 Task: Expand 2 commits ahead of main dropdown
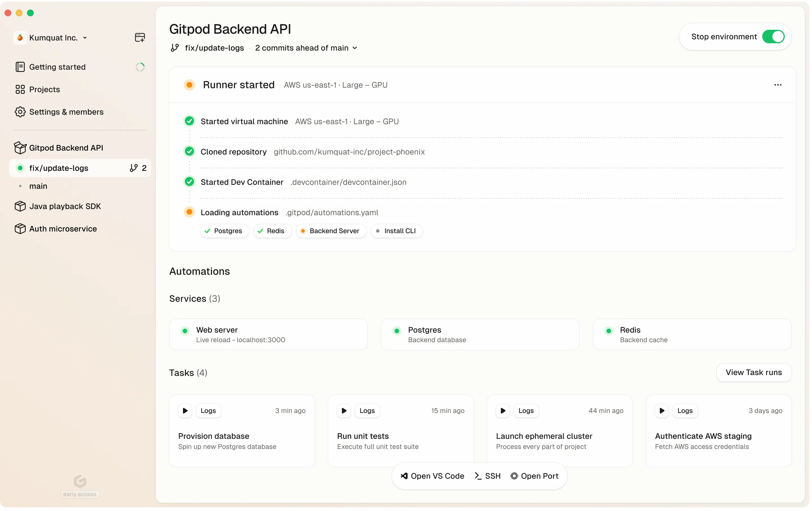coord(306,48)
